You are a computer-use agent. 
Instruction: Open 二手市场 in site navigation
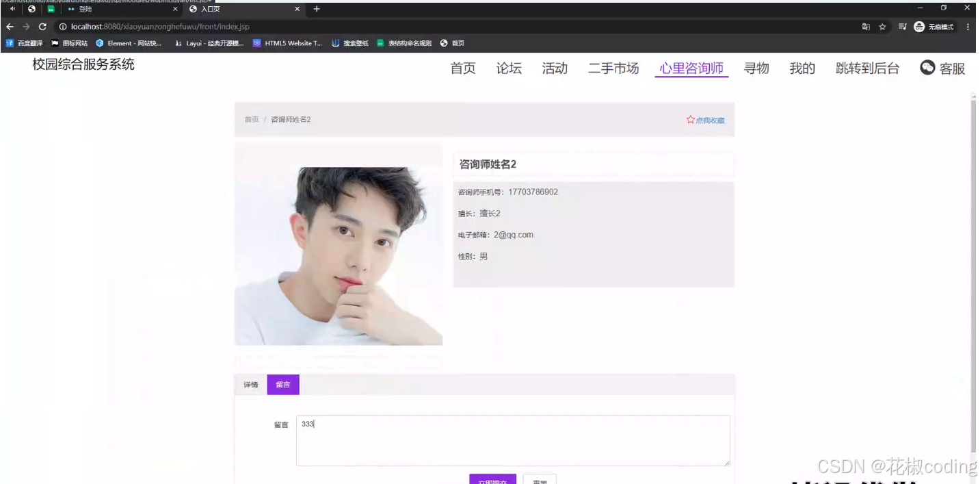613,68
